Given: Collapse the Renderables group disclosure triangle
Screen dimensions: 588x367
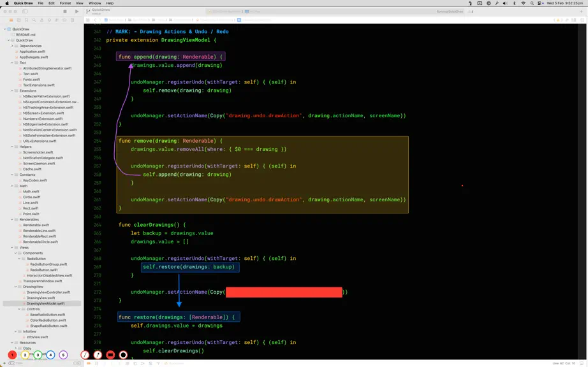Looking at the screenshot, I should pos(12,219).
